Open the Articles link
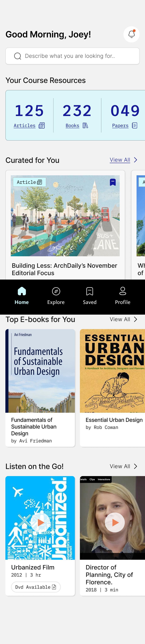This screenshot has width=145, height=644. tap(25, 125)
